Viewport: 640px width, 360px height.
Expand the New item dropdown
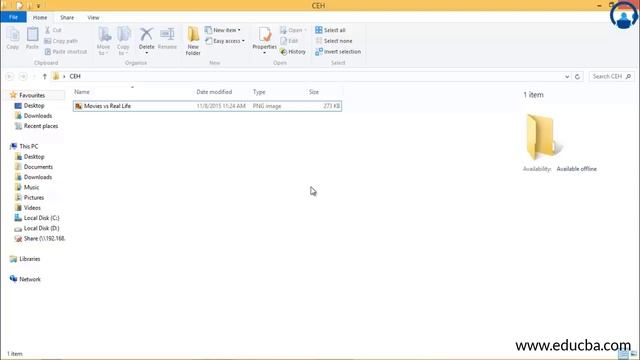pos(223,30)
